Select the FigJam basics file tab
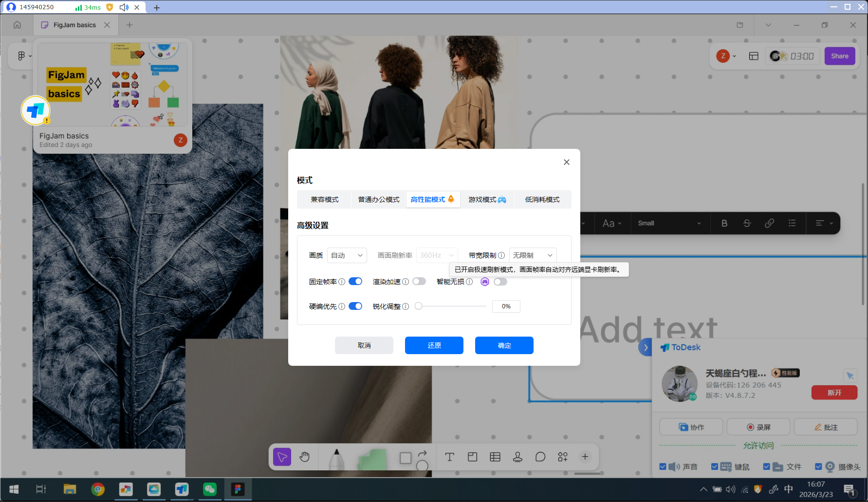 click(75, 25)
